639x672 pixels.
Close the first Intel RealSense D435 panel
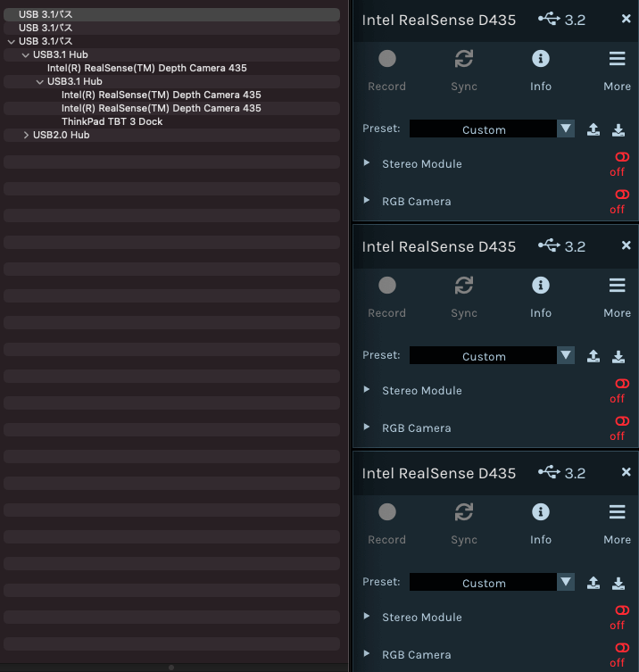click(627, 19)
